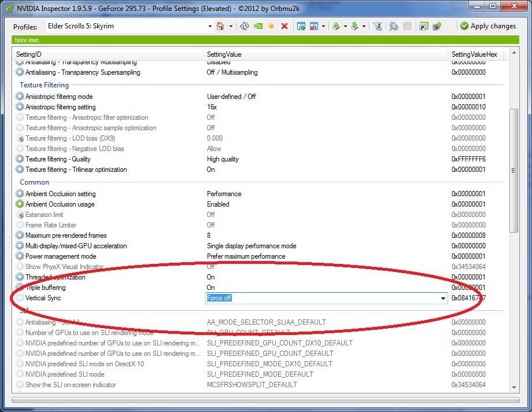The width and height of the screenshot is (532, 412).
Task: Click the Vertical Sync setting label
Action: (43, 298)
